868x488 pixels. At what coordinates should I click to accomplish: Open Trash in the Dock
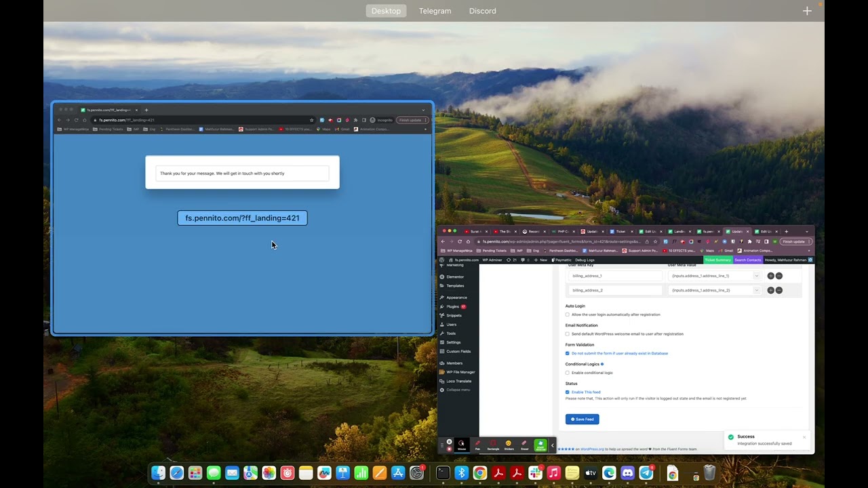click(709, 472)
